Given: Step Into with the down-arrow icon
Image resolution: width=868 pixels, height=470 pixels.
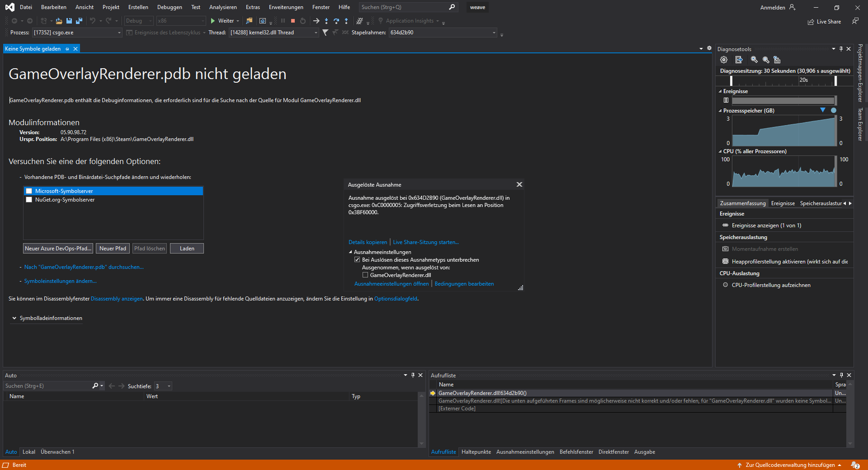Looking at the screenshot, I should (326, 21).
